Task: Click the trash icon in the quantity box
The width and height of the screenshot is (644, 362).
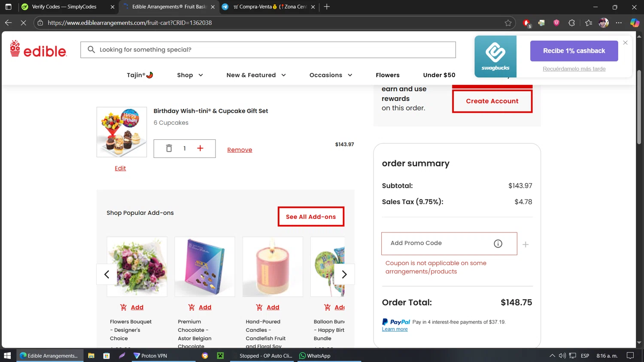Action: 169,148
